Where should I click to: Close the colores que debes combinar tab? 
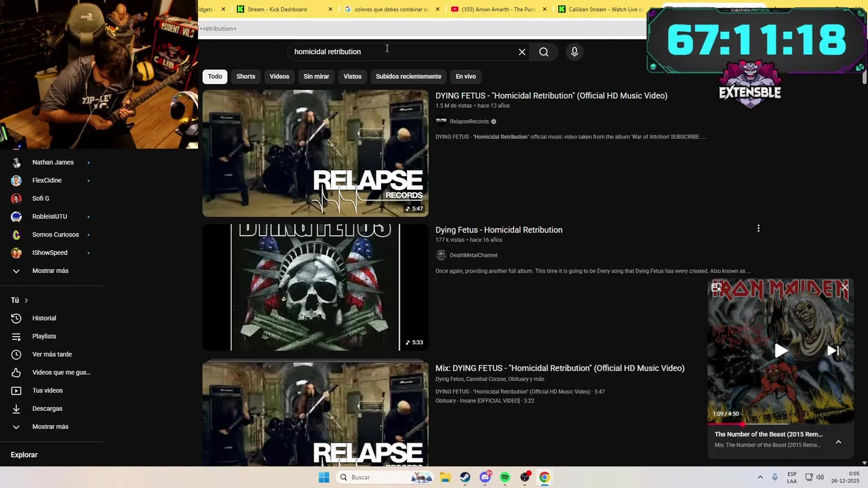(x=437, y=9)
